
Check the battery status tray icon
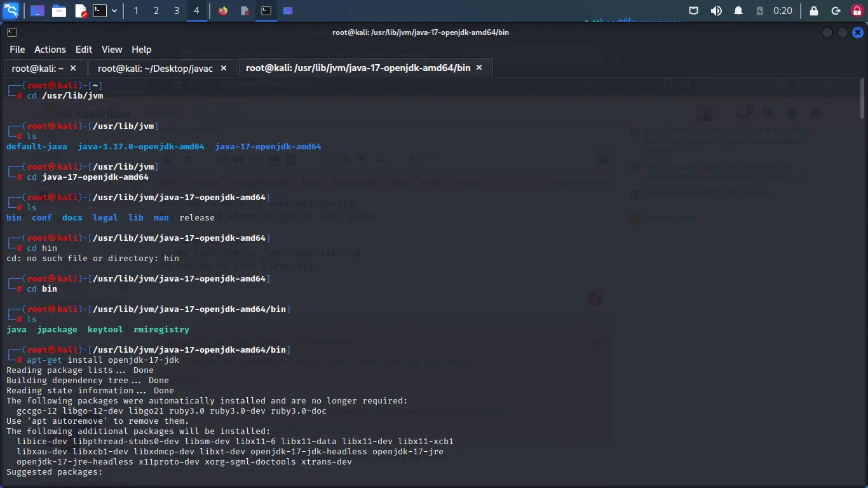coord(760,11)
